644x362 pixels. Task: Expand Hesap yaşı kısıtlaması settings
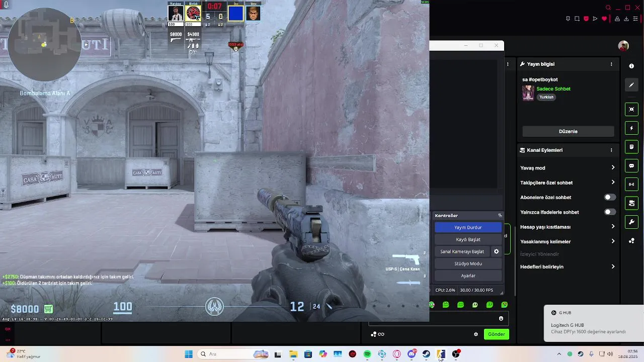point(568,227)
